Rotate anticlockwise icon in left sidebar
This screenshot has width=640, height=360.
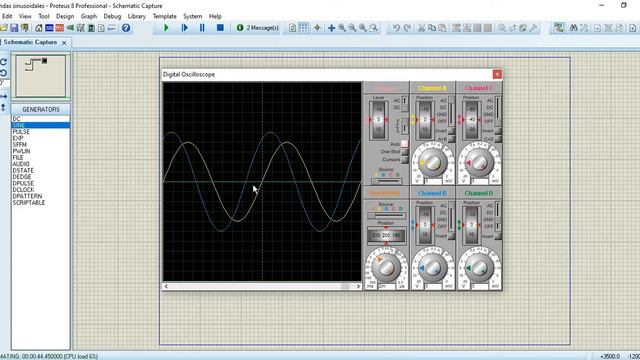coord(4,73)
